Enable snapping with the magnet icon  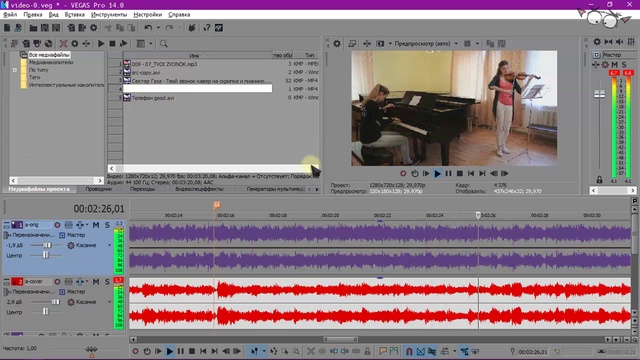click(x=409, y=351)
